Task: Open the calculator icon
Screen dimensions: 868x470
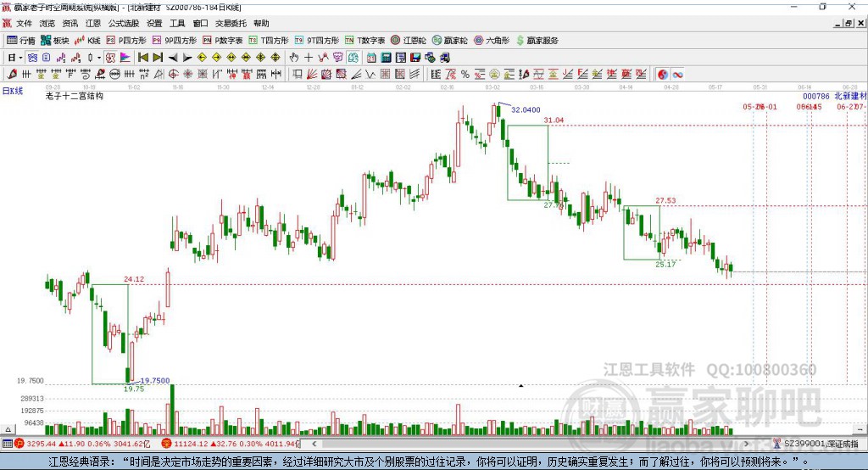Action: [386, 58]
